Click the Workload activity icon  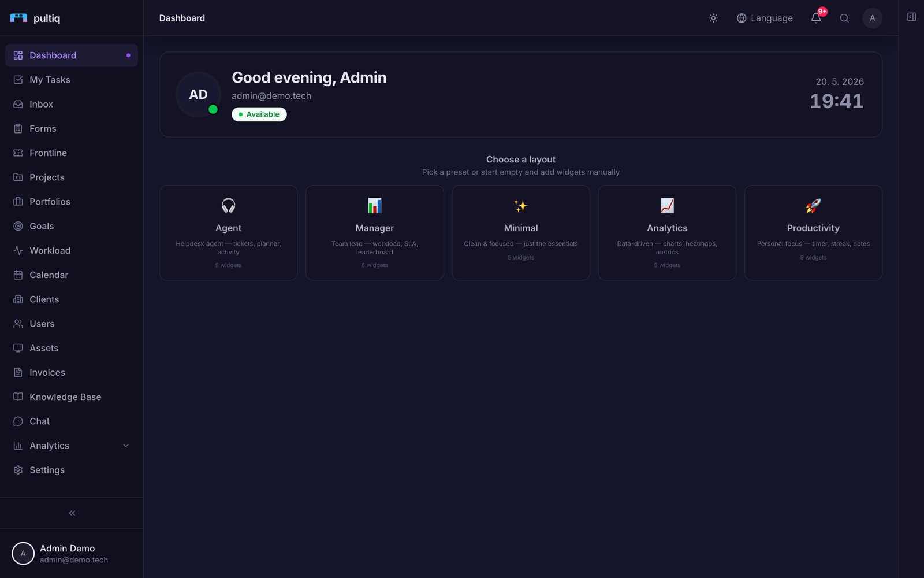click(x=18, y=250)
